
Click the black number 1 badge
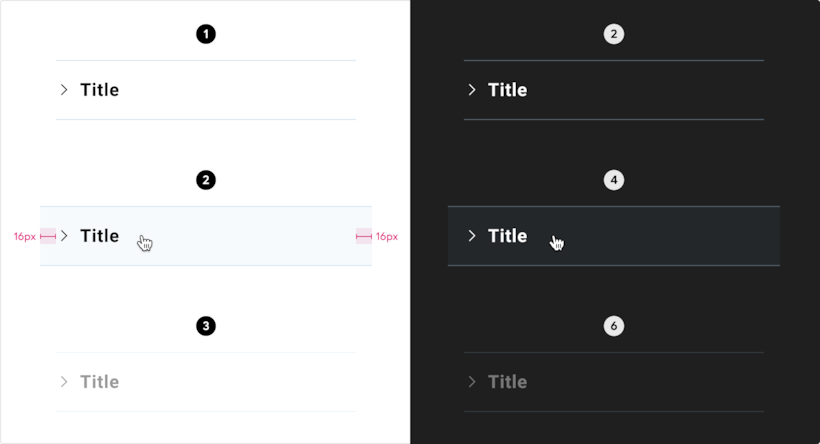coord(206,34)
